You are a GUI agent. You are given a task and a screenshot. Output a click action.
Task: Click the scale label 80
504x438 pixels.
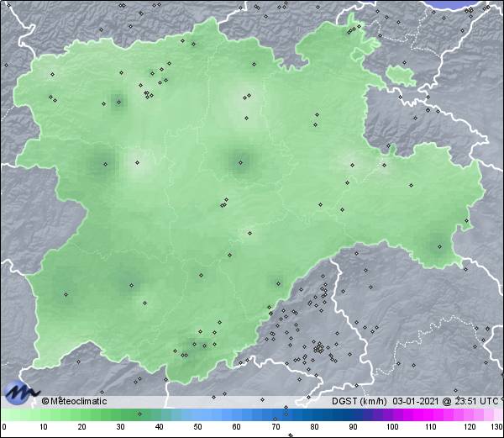click(314, 427)
